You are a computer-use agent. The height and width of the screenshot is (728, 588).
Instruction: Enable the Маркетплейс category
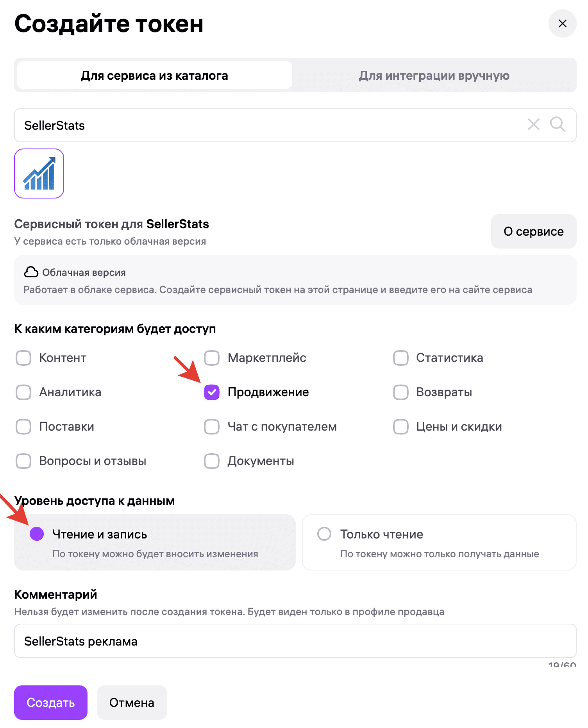coord(211,358)
